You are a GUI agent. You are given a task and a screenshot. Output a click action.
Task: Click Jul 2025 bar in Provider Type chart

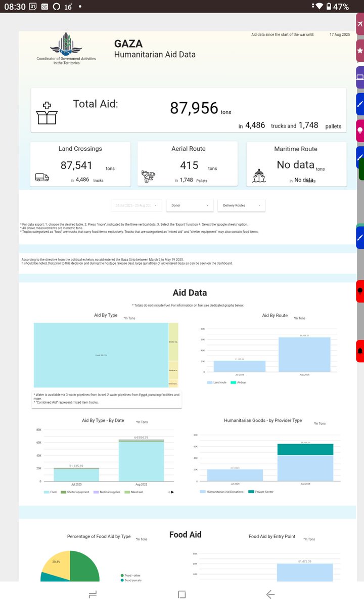click(234, 475)
